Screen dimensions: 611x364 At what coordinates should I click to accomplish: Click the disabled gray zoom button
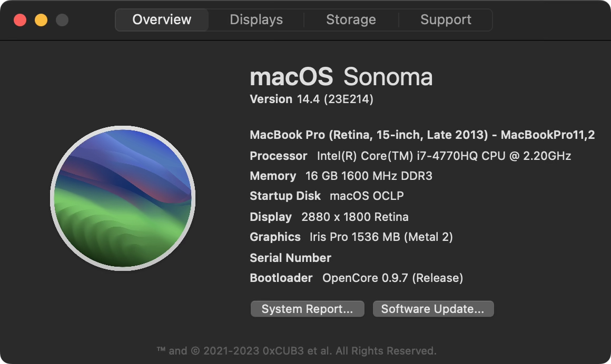pyautogui.click(x=62, y=21)
